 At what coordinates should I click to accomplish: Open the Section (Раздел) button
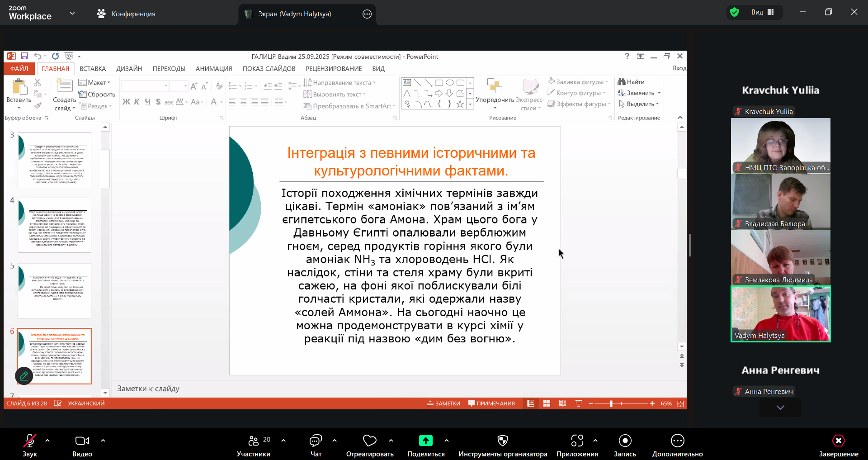[x=95, y=106]
